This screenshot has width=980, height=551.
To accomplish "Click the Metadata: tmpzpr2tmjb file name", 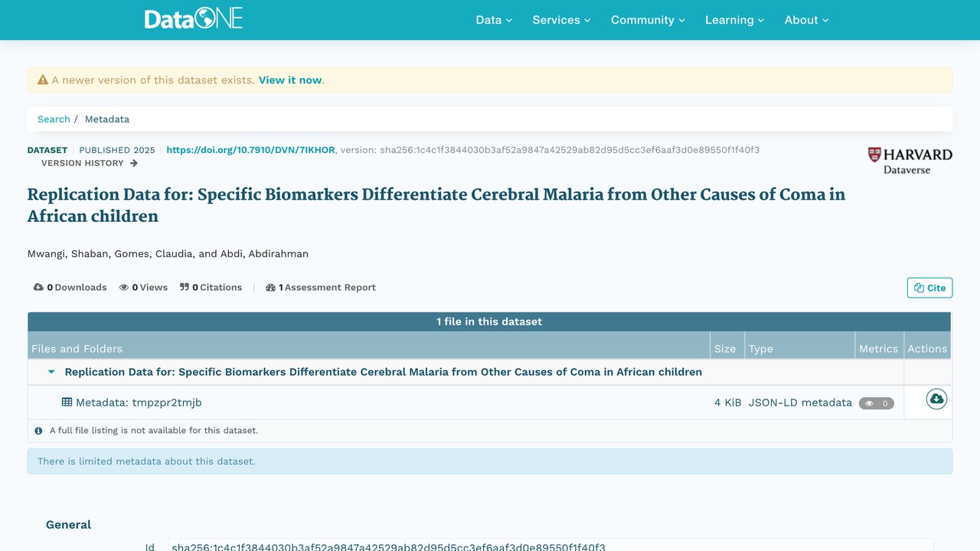I will tap(139, 403).
